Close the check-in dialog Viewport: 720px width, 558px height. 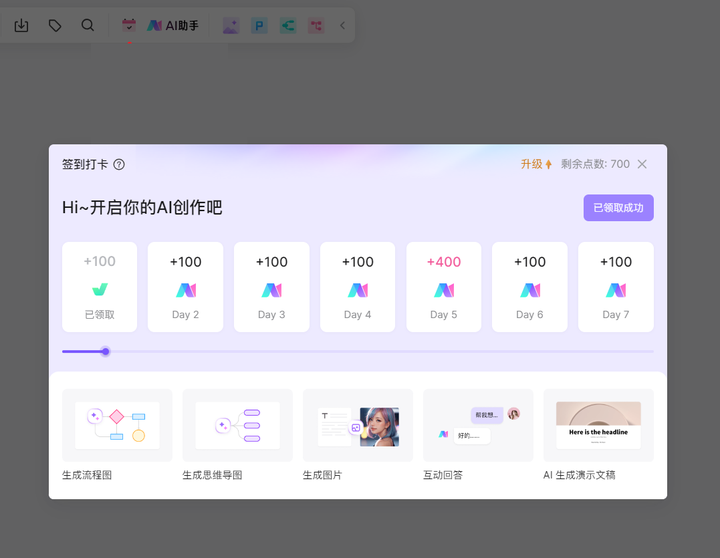tap(642, 164)
